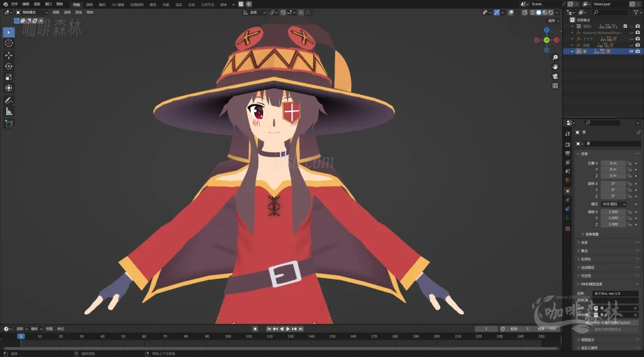This screenshot has height=357, width=644.
Task: Open the viewport Add menu
Action: coord(79,13)
